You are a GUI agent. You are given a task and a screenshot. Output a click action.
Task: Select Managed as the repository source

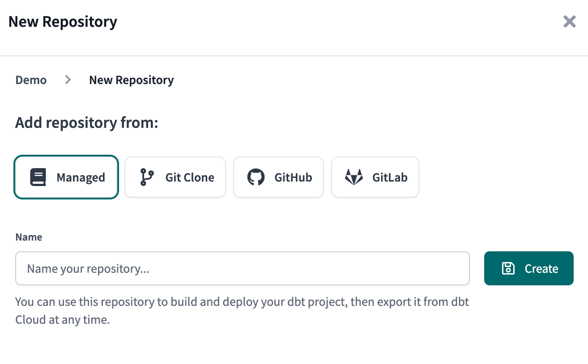pyautogui.click(x=66, y=177)
